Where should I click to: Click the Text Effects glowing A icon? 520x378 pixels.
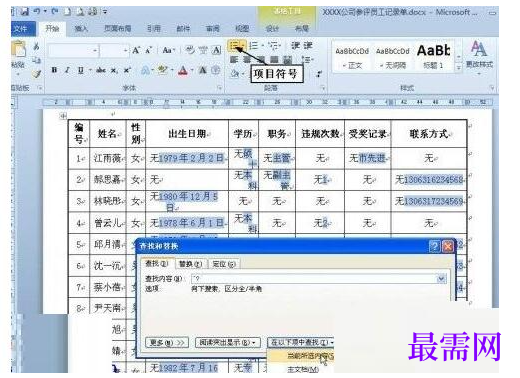tap(145, 70)
